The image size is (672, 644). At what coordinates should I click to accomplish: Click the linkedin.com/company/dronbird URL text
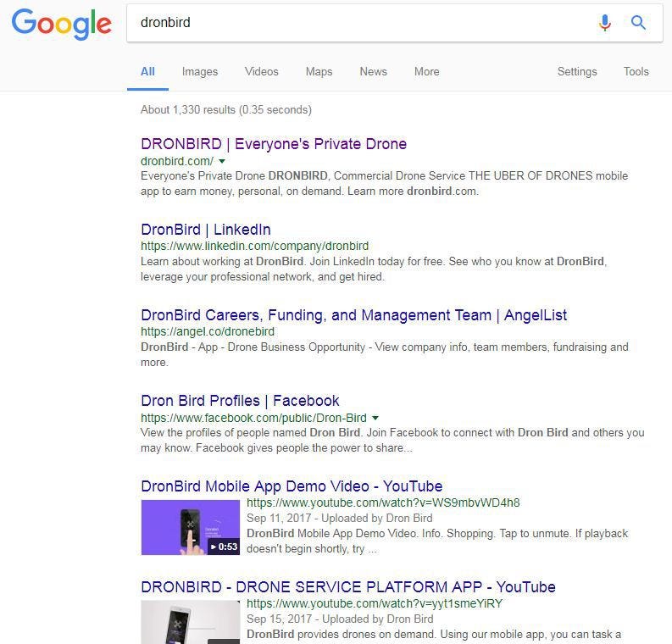click(254, 246)
